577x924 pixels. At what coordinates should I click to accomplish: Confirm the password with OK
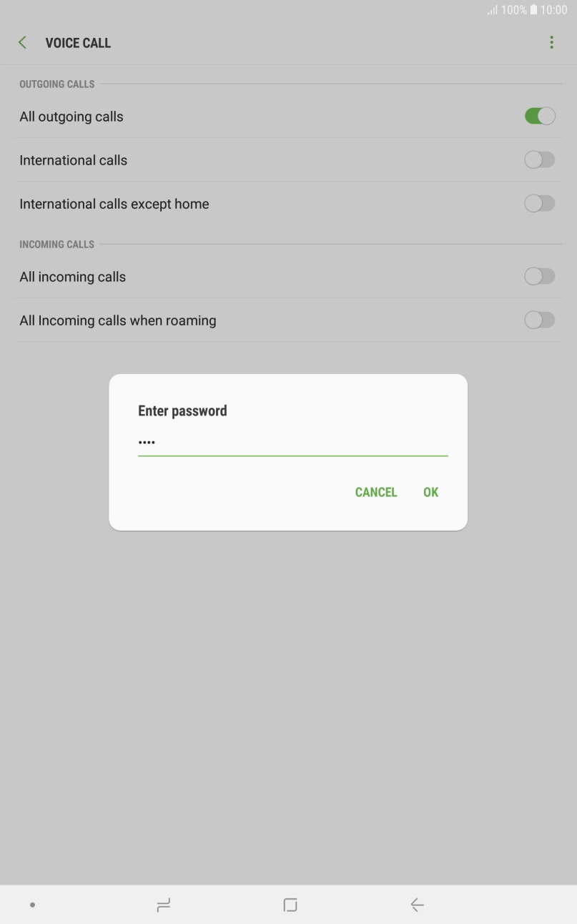[x=430, y=492]
